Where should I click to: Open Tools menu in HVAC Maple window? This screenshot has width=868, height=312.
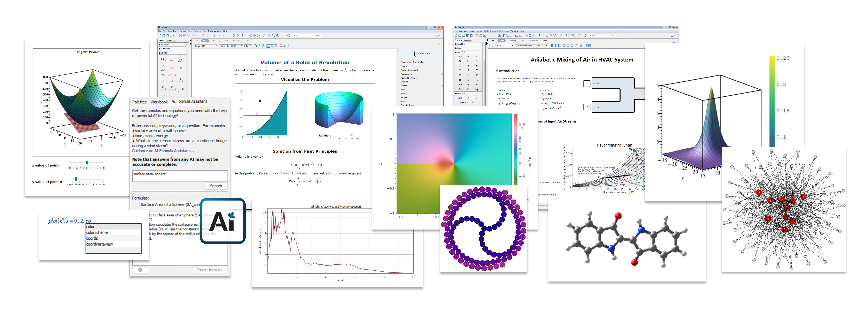[507, 31]
